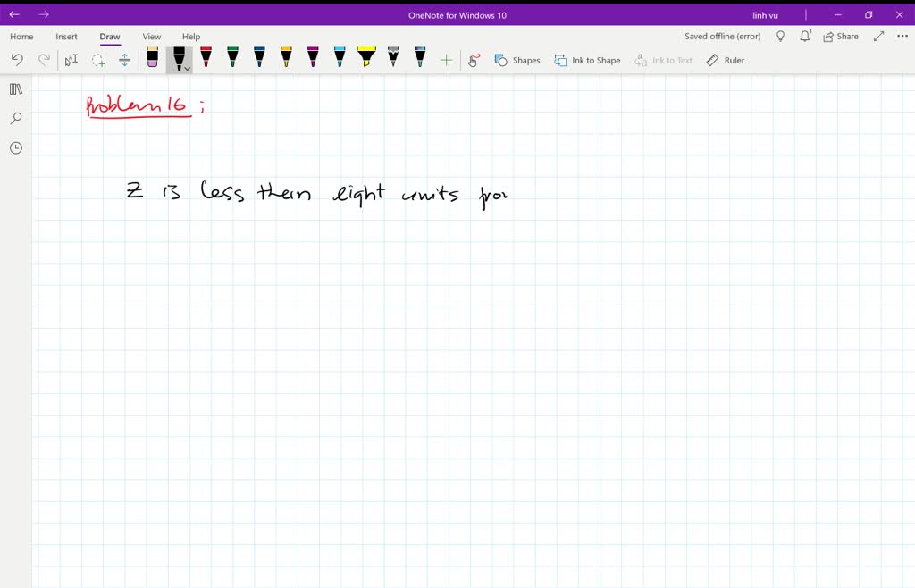Toggle the Ruler on the canvas

pyautogui.click(x=725, y=60)
